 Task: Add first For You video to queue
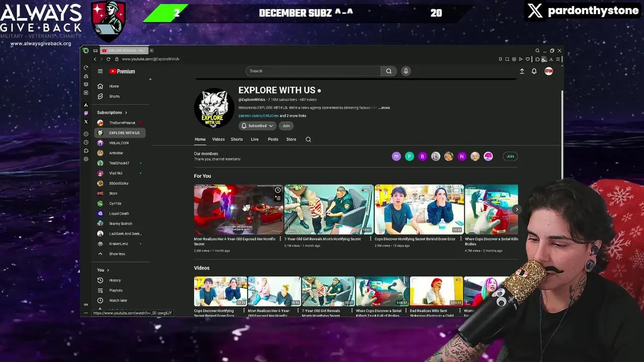(278, 198)
